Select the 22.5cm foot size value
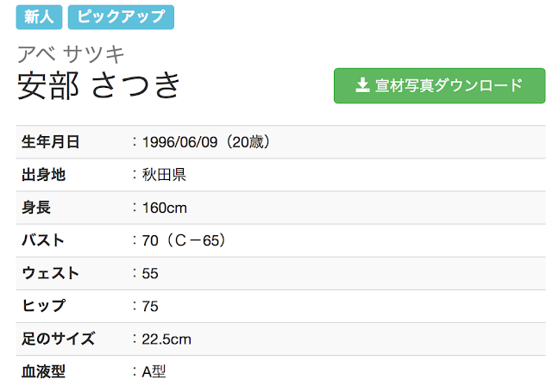This screenshot has height=392, width=552. 166,339
